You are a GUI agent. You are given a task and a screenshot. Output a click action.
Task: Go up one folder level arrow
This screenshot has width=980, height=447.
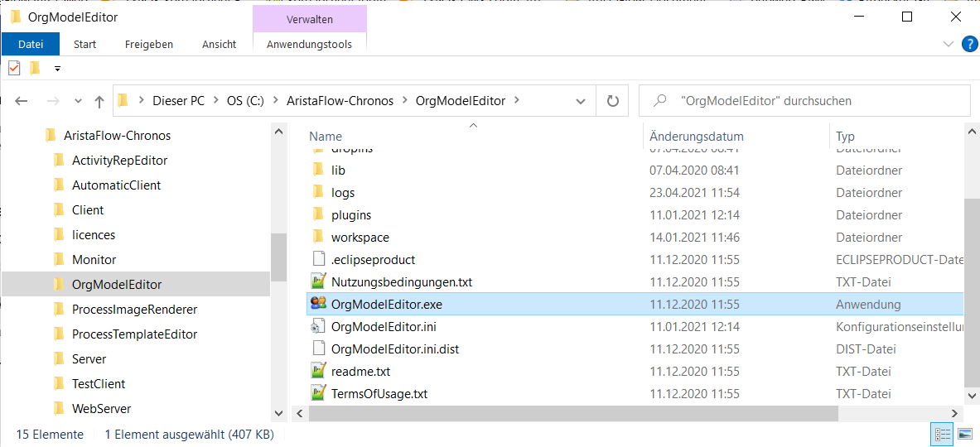99,101
